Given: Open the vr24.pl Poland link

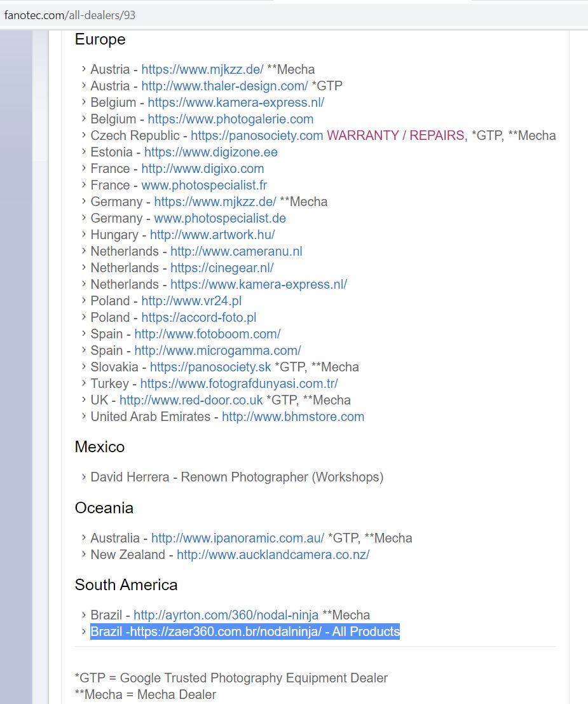Looking at the screenshot, I should pyautogui.click(x=191, y=301).
